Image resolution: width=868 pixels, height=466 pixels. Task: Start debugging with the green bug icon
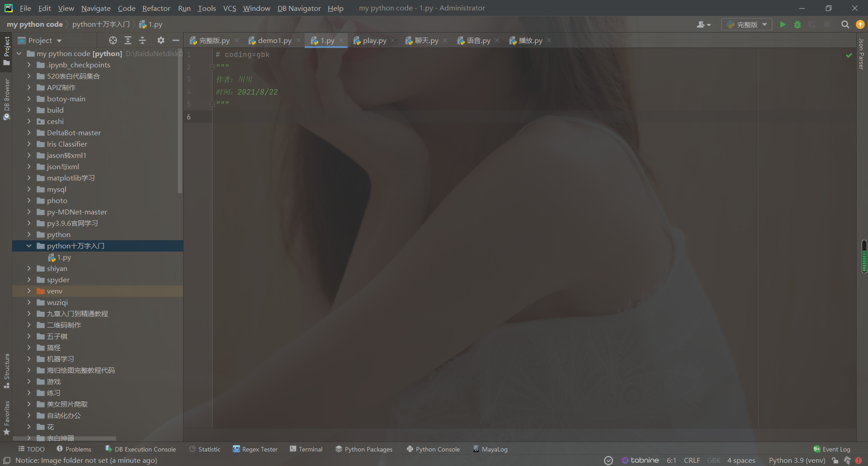tap(797, 24)
